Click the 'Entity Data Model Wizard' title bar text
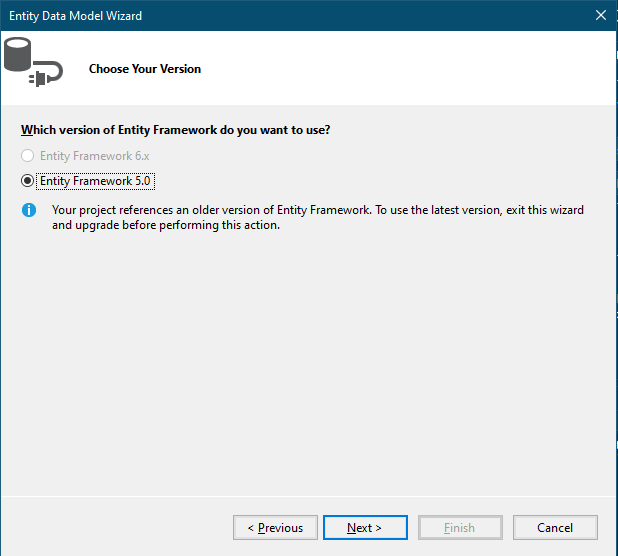Screen dimensions: 618x556 (x=75, y=16)
